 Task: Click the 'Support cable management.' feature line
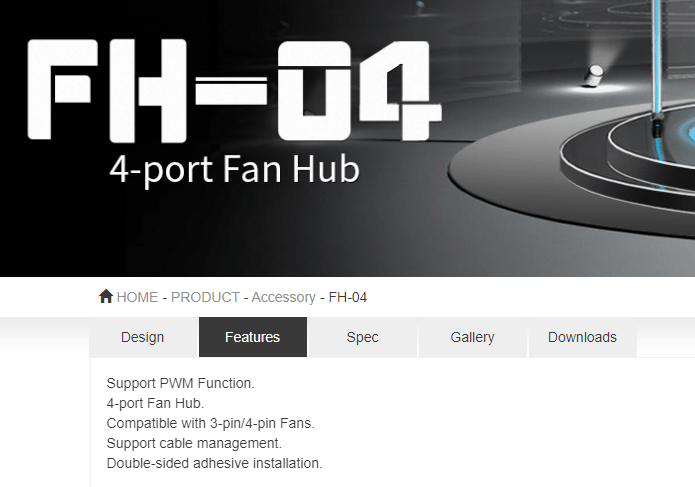click(194, 443)
